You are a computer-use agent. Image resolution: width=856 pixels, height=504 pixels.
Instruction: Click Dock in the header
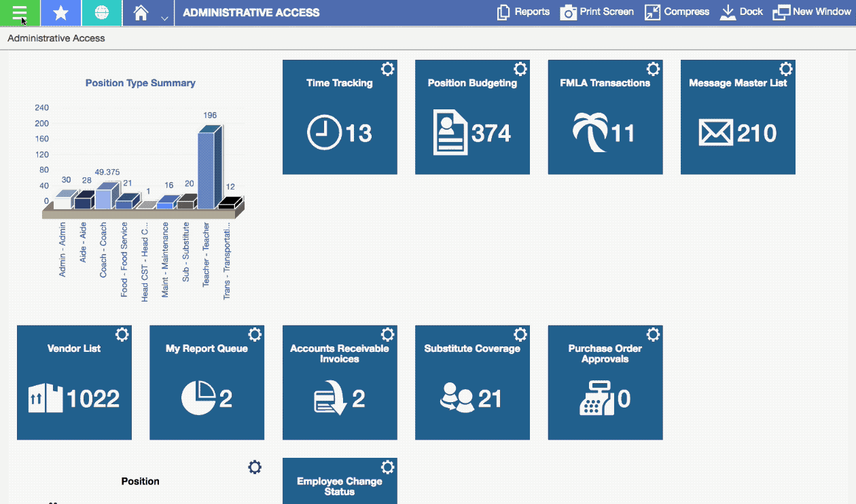[741, 12]
